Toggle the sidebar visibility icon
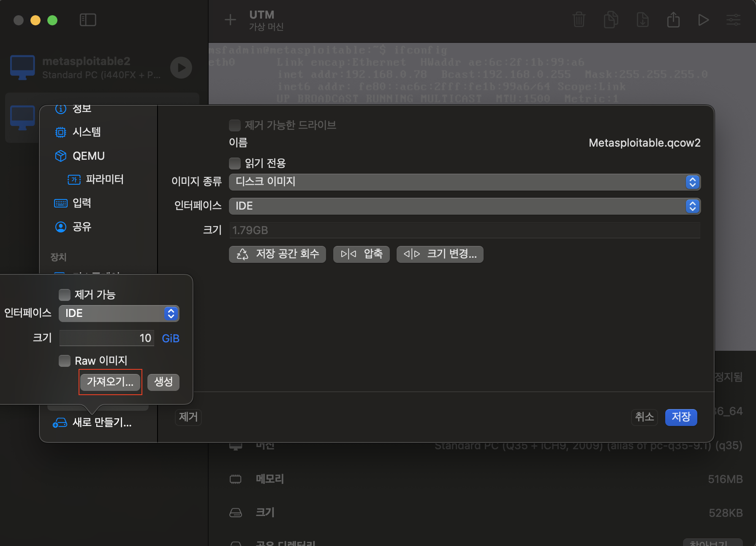756x546 pixels. [88, 20]
